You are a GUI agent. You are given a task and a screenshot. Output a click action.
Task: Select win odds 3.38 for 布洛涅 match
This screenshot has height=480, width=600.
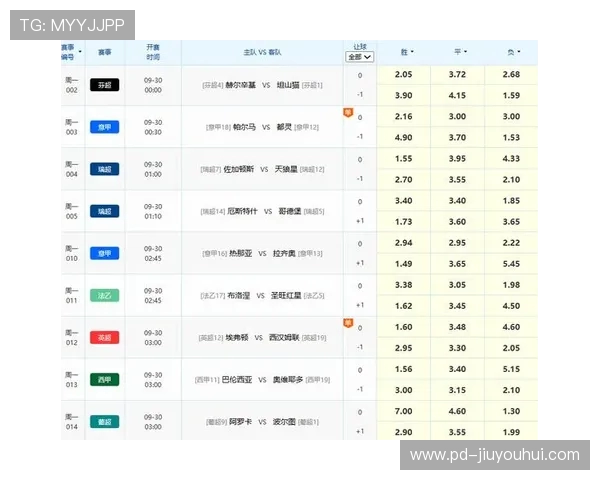[403, 285]
